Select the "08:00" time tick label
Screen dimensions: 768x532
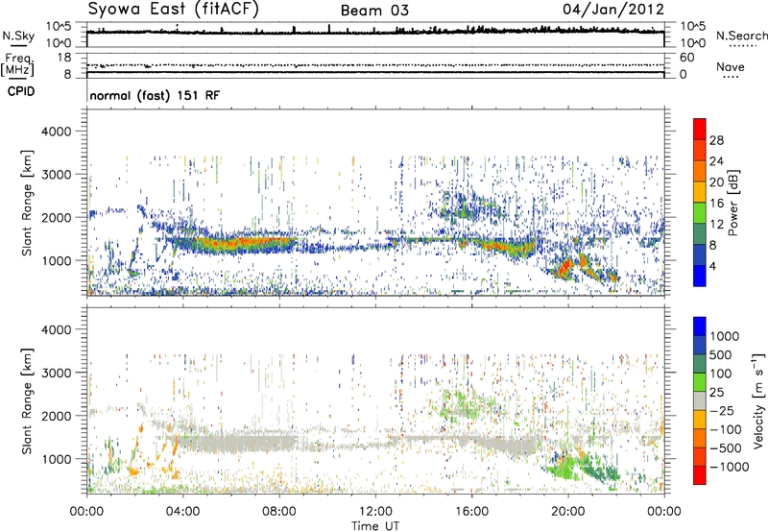click(279, 512)
